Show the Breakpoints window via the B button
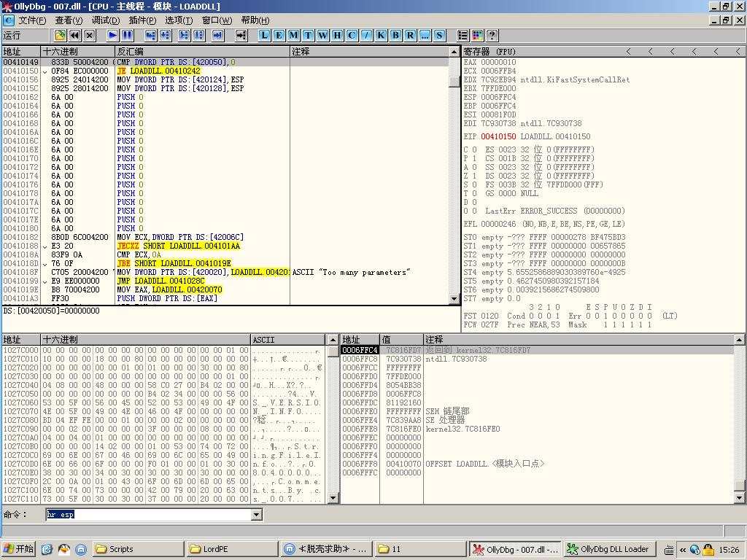The width and height of the screenshot is (747, 560). tap(395, 36)
